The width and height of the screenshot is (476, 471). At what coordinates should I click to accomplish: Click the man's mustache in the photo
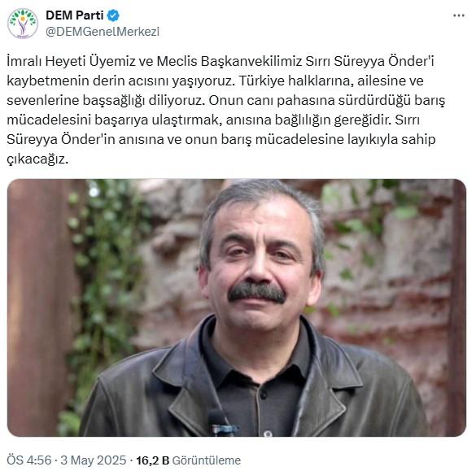256,292
